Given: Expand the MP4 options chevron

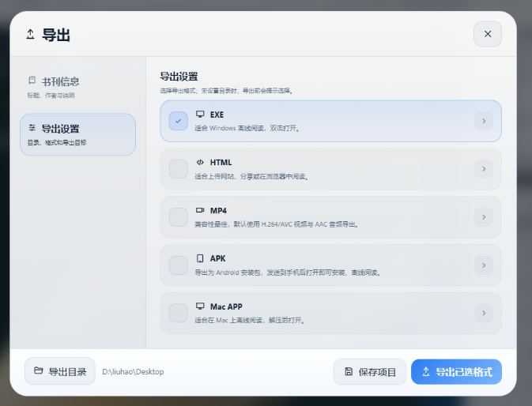Looking at the screenshot, I should click(x=484, y=217).
